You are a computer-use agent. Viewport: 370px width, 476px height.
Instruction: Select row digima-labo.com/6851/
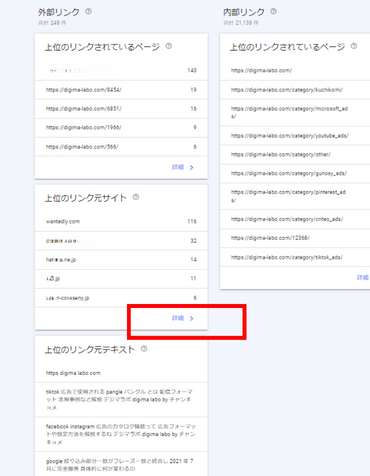[x=121, y=109]
